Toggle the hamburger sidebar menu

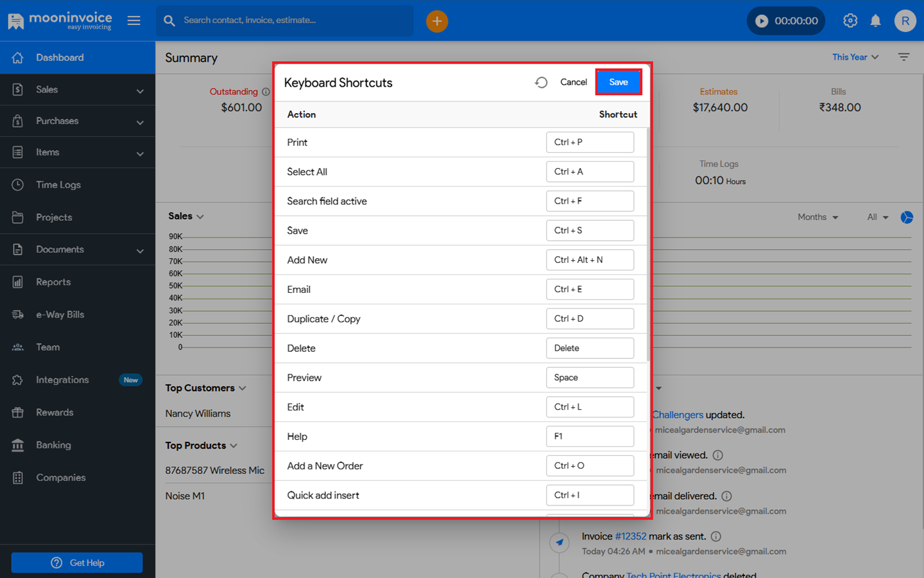coord(133,21)
